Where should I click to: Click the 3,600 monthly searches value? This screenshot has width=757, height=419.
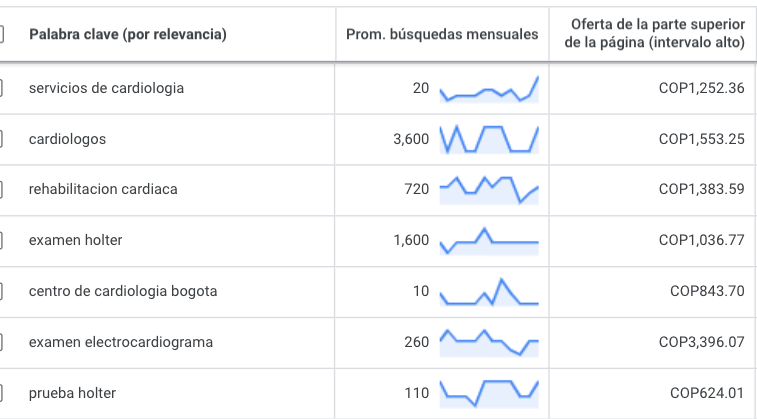tap(411, 139)
